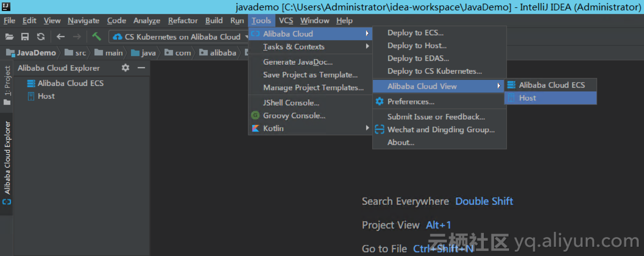The image size is (644, 256).
Task: Open the Refactor menu
Action: click(183, 21)
